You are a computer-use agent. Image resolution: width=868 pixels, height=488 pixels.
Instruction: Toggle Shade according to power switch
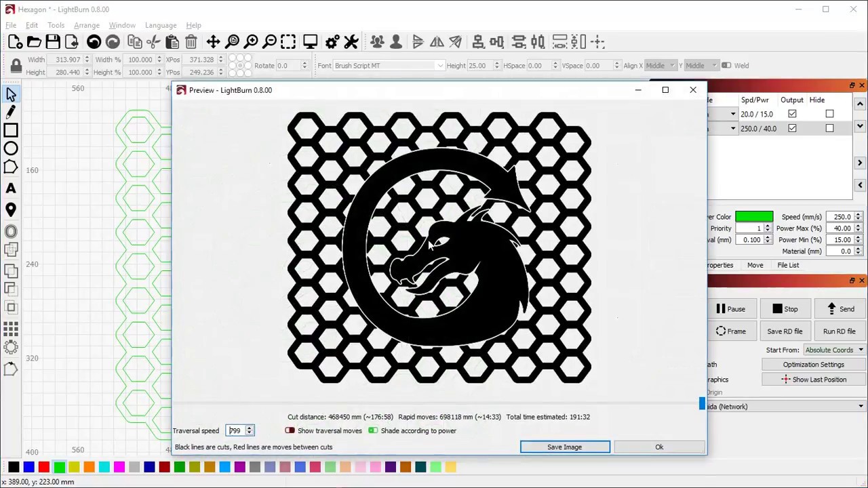tap(373, 430)
